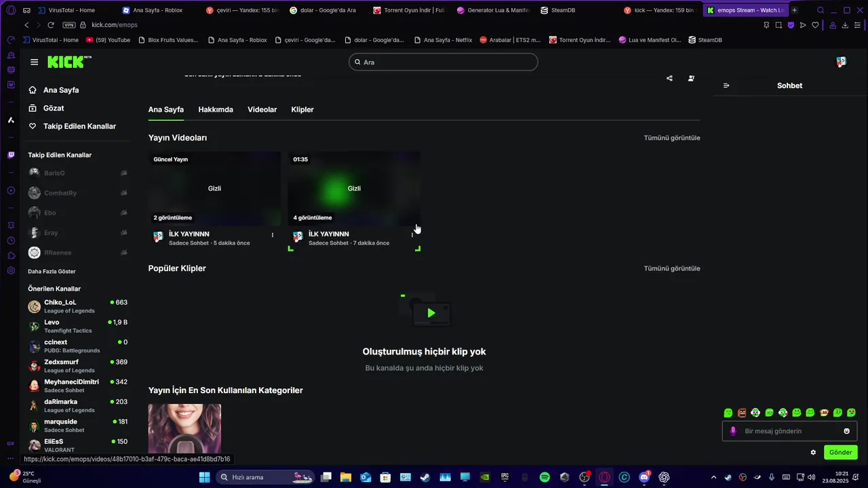Open the 01:35 video thumbnail
The height and width of the screenshot is (488, 868).
click(354, 188)
